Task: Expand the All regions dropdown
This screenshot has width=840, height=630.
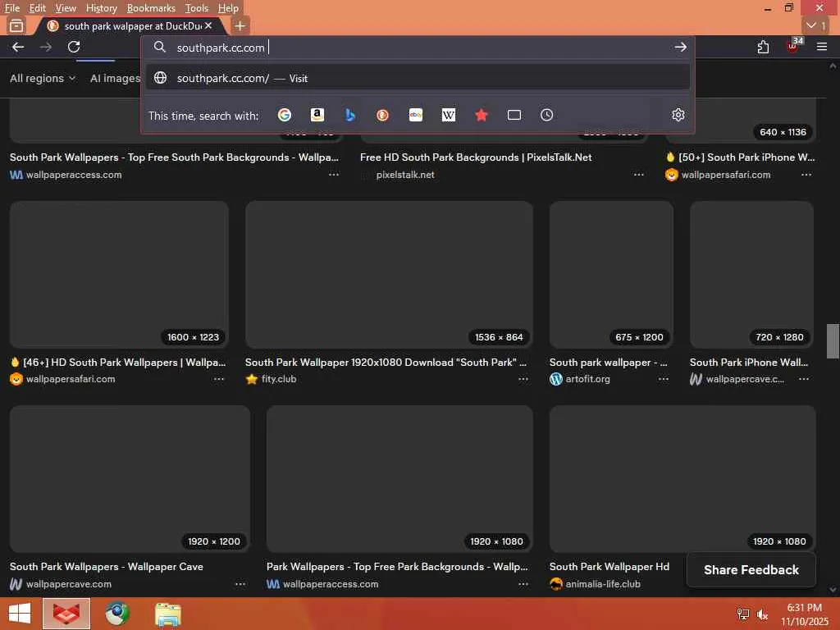Action: point(43,78)
